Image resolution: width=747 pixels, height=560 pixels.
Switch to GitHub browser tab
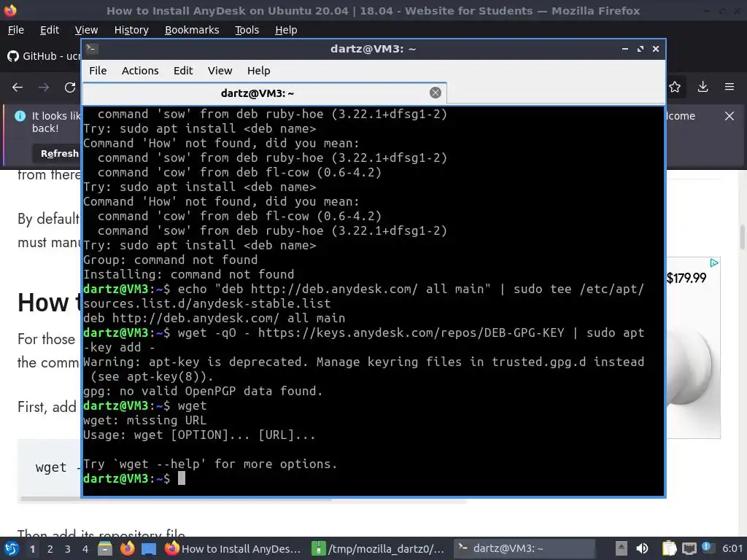click(43, 56)
